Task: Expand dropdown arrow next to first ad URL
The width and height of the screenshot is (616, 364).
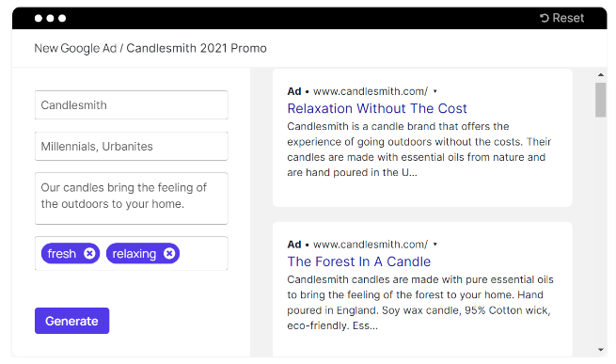Action: (434, 91)
